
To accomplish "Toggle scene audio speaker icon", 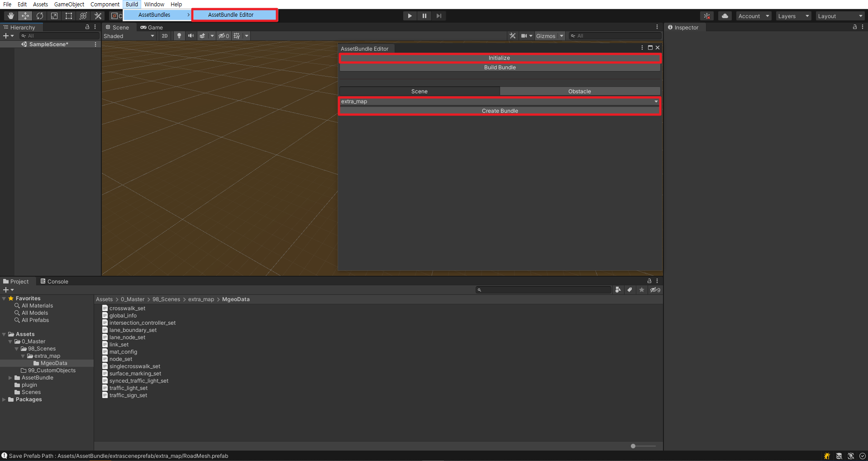I will tap(191, 36).
